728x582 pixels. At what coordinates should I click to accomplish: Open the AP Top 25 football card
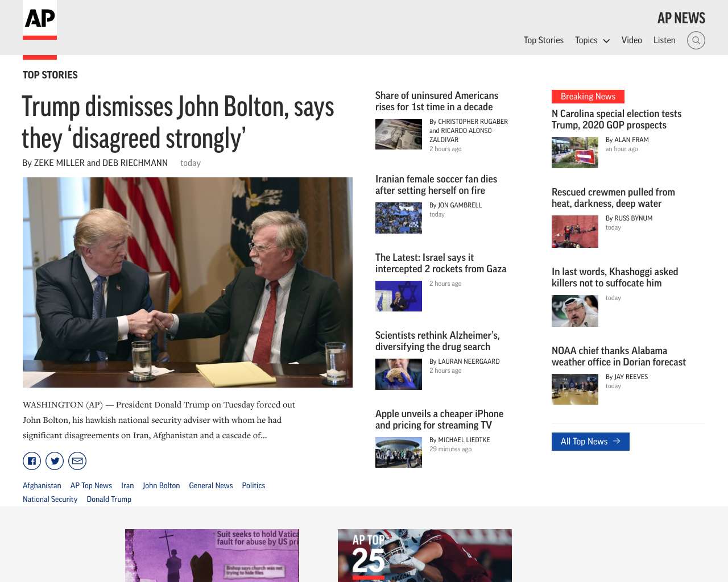(425, 555)
